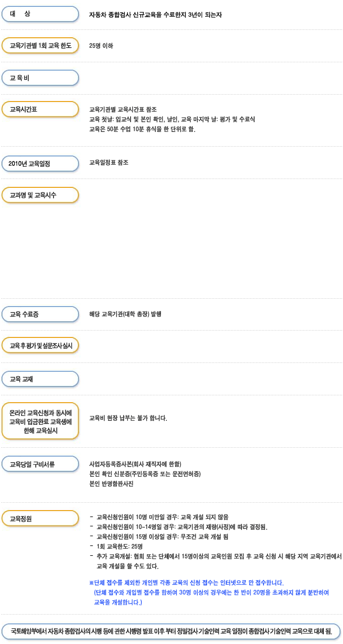This screenshot has width=343, height=644.
Task: Click the 해당 교육기관(대학 총장) 발행 text
Action: (x=125, y=314)
